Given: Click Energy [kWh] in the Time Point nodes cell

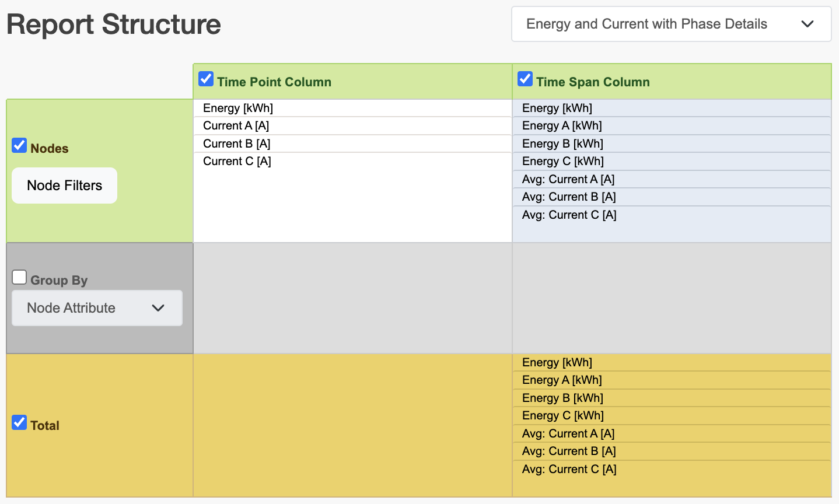Looking at the screenshot, I should 238,108.
